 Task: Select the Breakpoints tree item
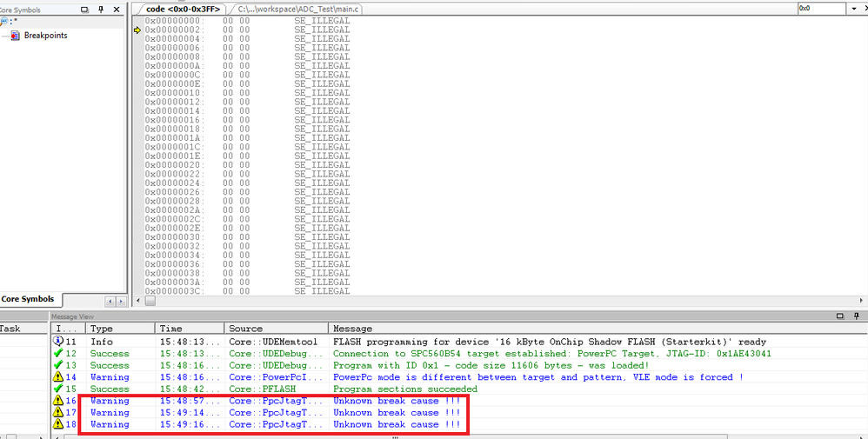click(46, 36)
